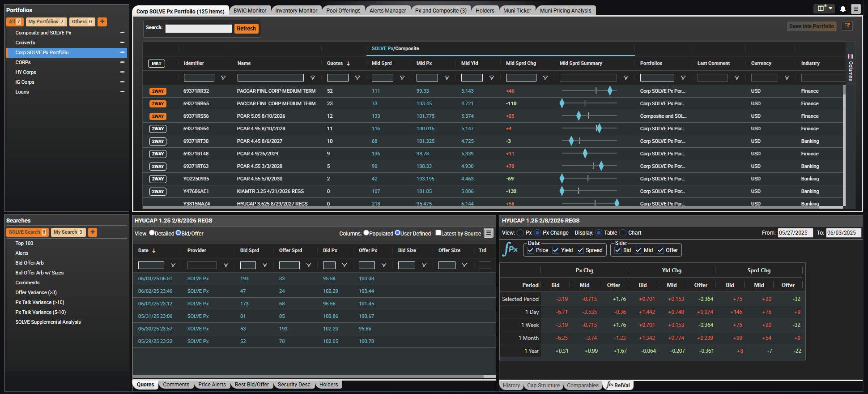Click the 2WAY badge for 69371RR32
Screen dimensions: 868x394
click(x=157, y=91)
